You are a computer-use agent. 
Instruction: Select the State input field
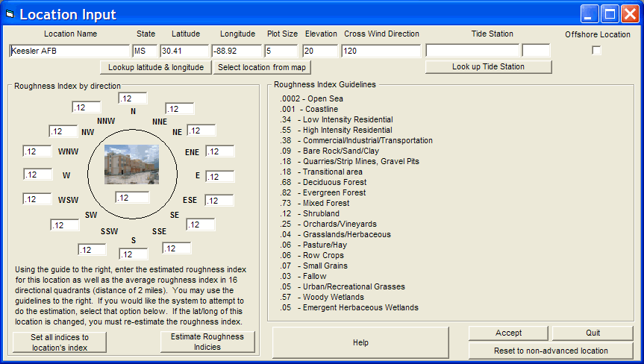145,51
